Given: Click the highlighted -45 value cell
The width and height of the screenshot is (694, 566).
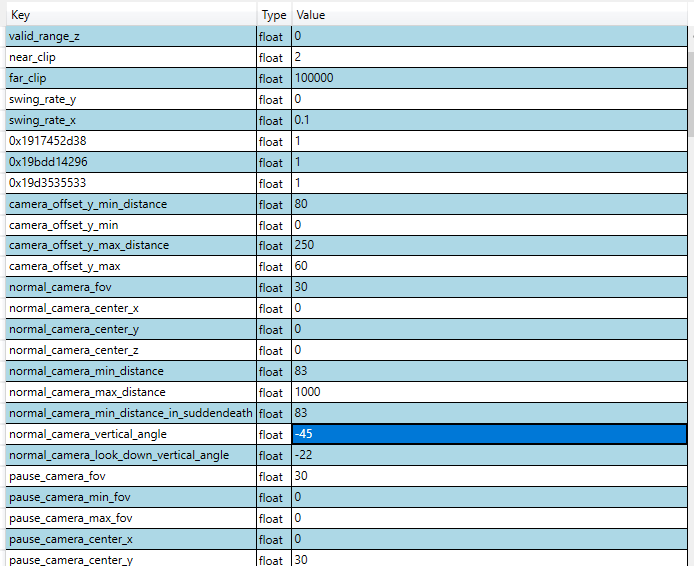Looking at the screenshot, I should pyautogui.click(x=490, y=435).
